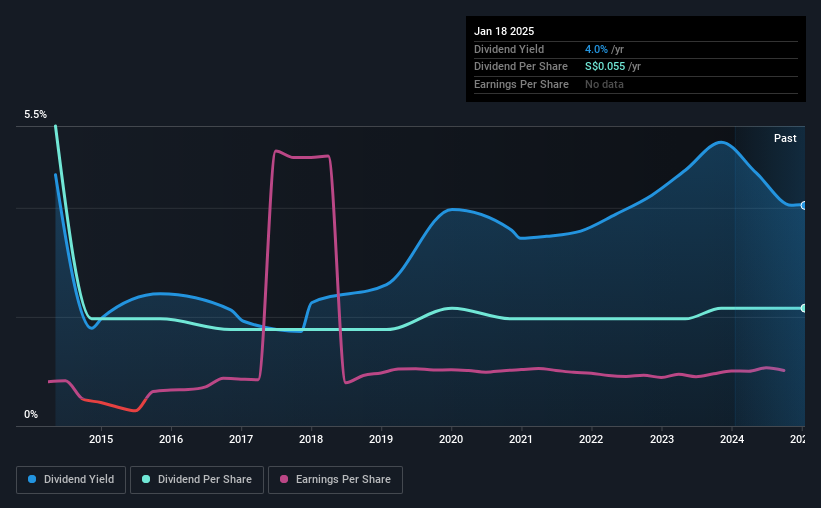
Task: Click the pink Earnings Per Share legend dot
Action: tap(284, 479)
